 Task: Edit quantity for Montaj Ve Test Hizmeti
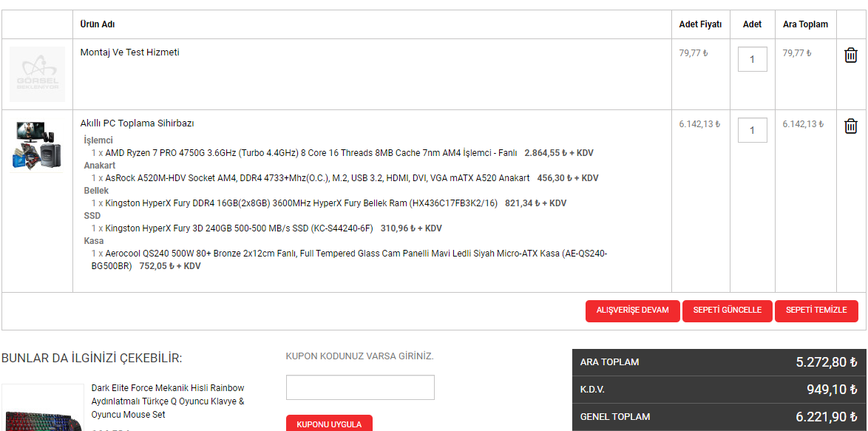tap(753, 59)
